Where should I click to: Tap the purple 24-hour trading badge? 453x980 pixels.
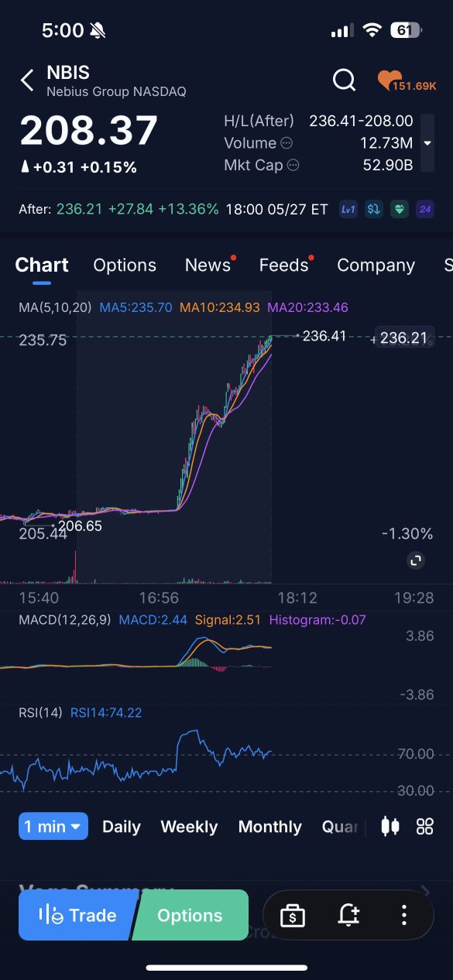[x=424, y=209]
